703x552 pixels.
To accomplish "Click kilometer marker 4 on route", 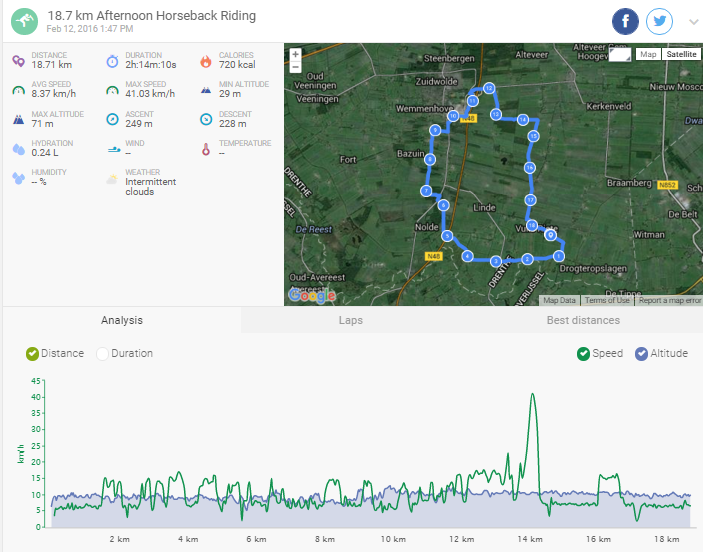I will (467, 256).
